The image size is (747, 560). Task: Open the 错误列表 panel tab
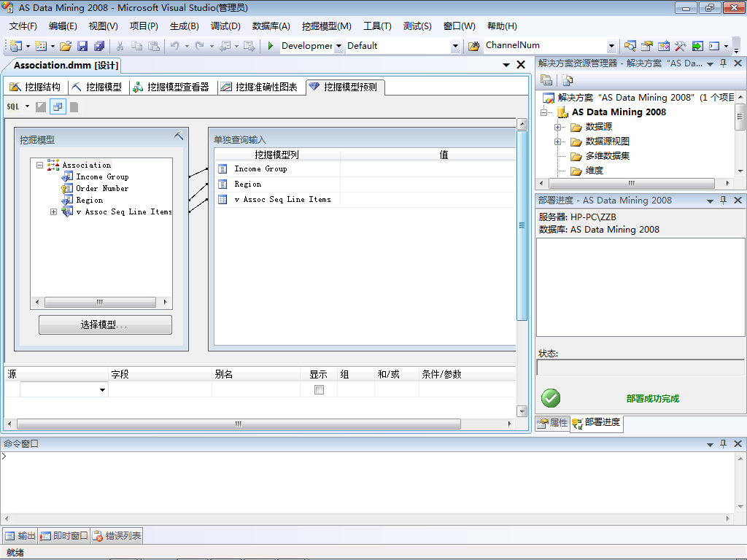click(x=117, y=536)
